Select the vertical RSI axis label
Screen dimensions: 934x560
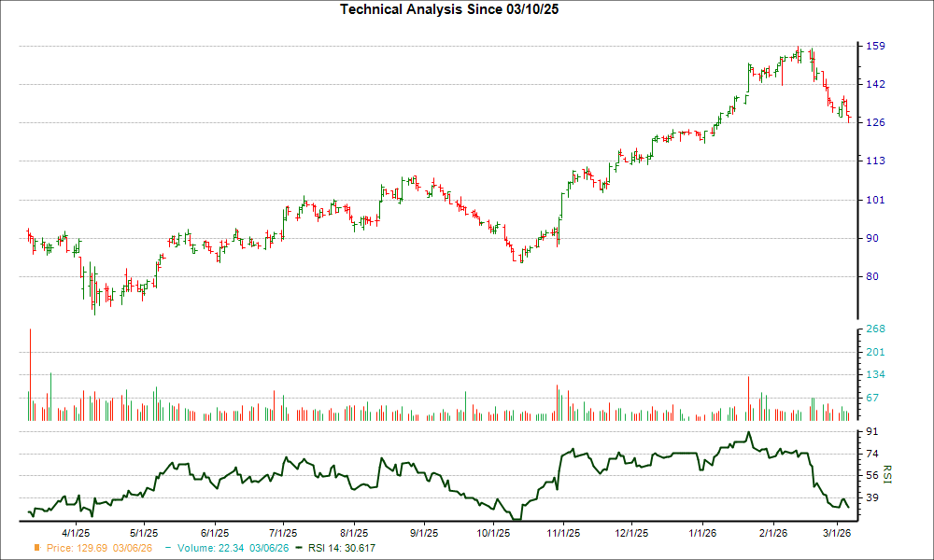click(885, 476)
